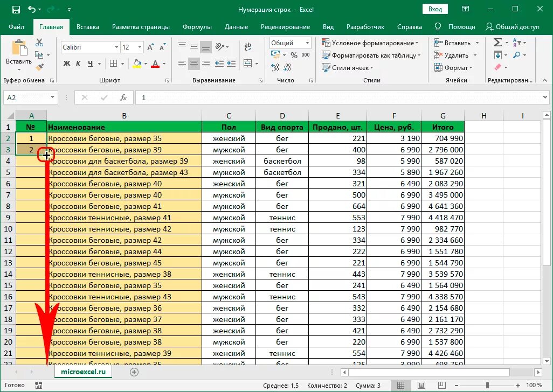The width and height of the screenshot is (553, 392).
Task: Click the Clear eraser icon
Action: click(497, 67)
